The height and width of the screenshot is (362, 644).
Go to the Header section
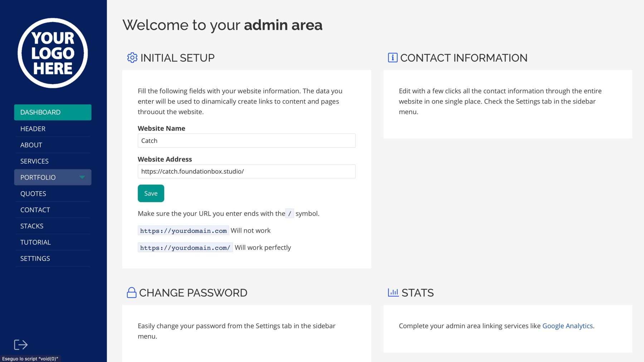pos(33,129)
